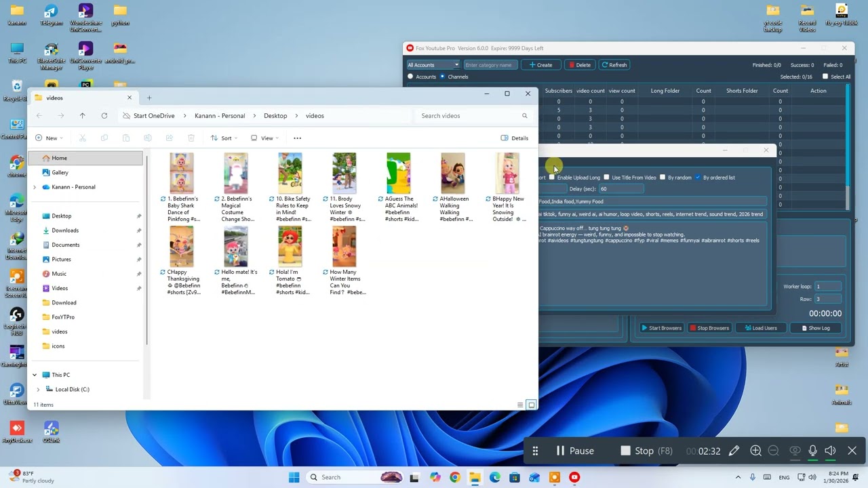Screen dimensions: 868x488
Task: Collapse This PC in the sidebar
Action: 35,375
